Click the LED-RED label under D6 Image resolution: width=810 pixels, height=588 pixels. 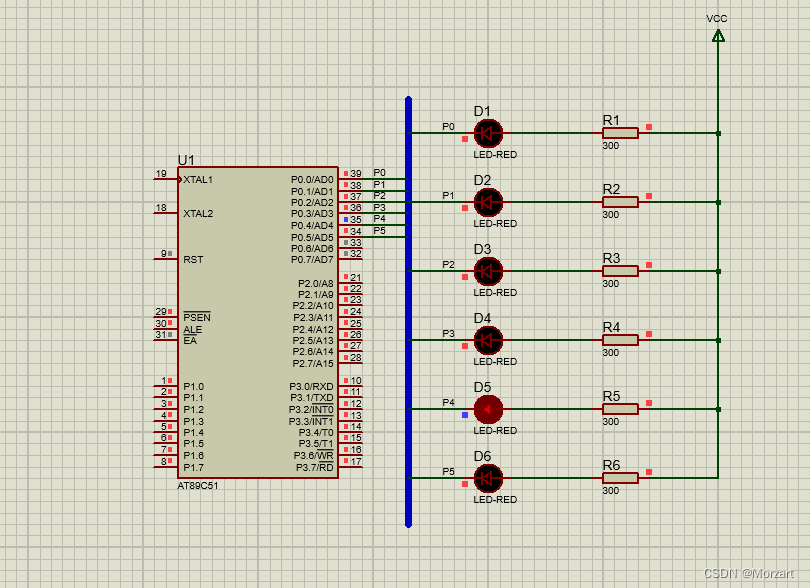pyautogui.click(x=495, y=500)
